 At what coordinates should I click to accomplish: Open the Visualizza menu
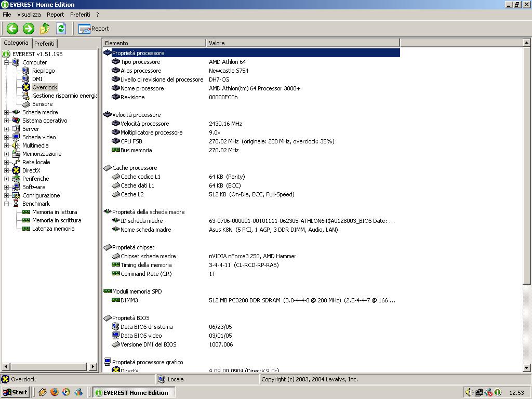click(29, 15)
